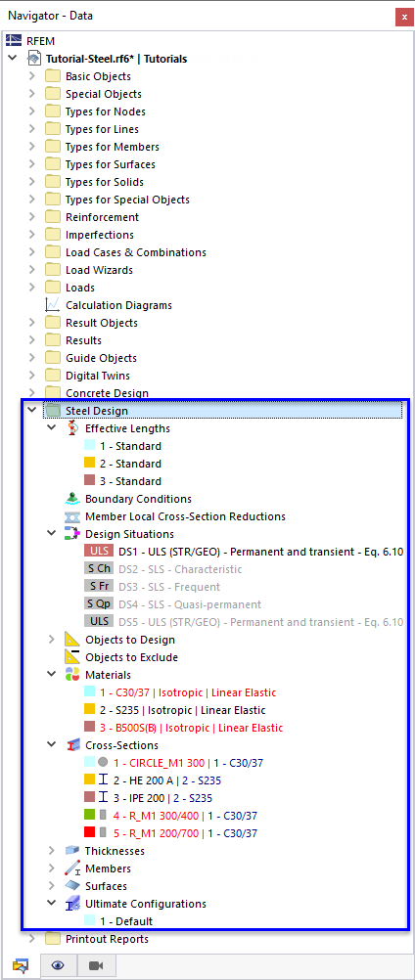Image resolution: width=415 pixels, height=980 pixels.
Task: Collapse the Cross-Sections node
Action: click(52, 745)
